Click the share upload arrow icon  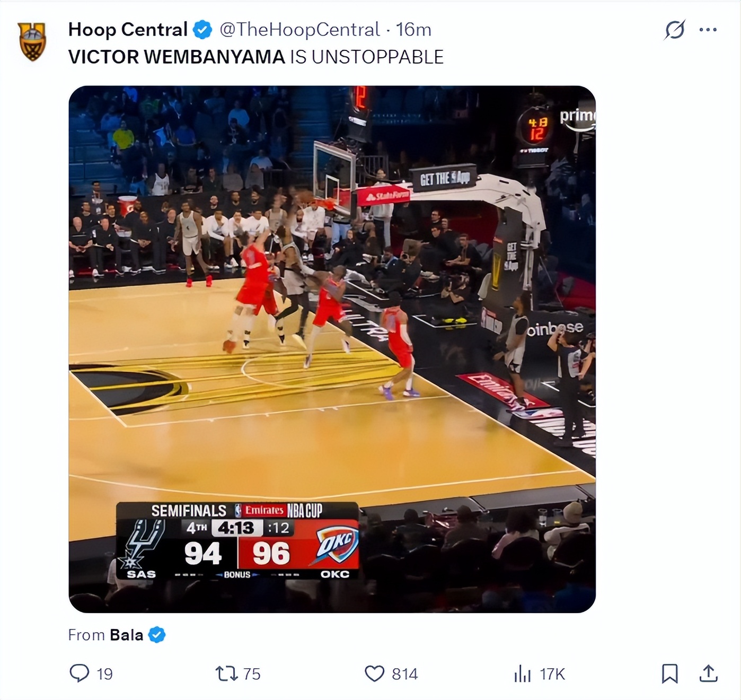coord(708,673)
